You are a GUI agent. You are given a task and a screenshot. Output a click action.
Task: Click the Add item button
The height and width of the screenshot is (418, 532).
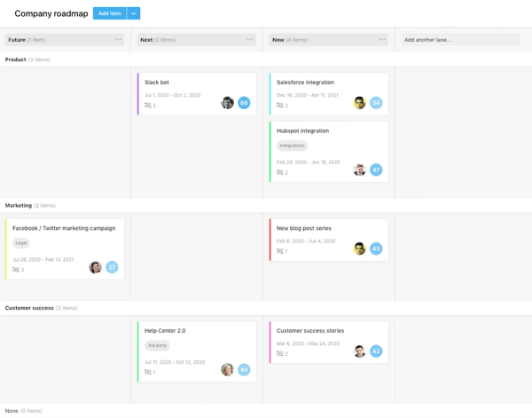click(x=110, y=13)
